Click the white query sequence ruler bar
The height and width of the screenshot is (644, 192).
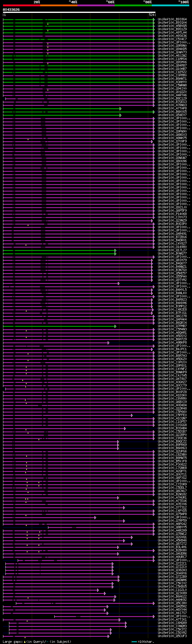[x=79, y=12]
